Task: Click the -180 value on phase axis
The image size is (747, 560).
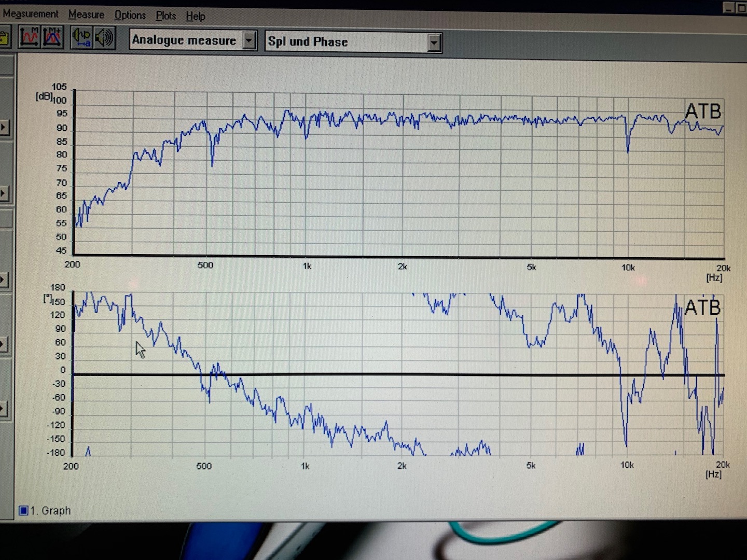Action: point(56,453)
